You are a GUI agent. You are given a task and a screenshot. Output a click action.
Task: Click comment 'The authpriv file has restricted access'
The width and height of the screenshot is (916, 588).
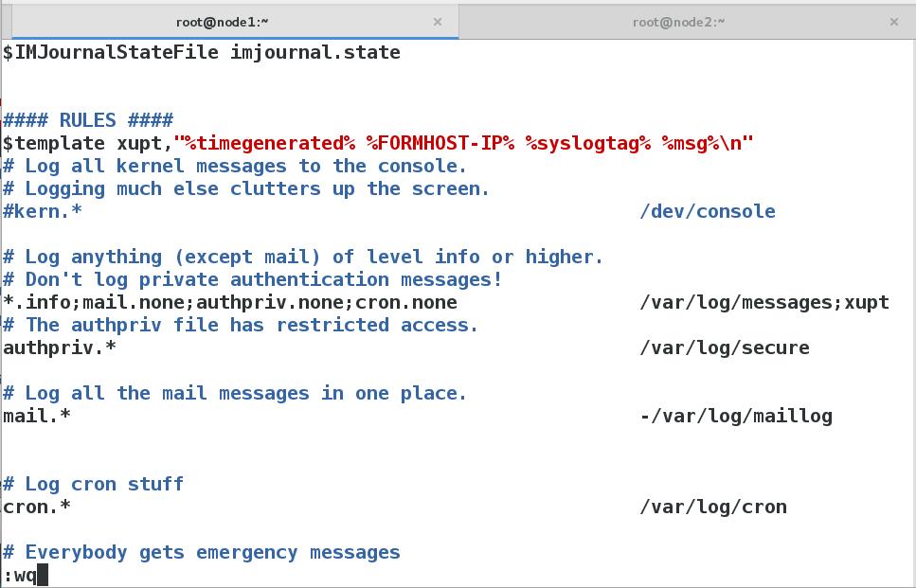click(x=241, y=325)
